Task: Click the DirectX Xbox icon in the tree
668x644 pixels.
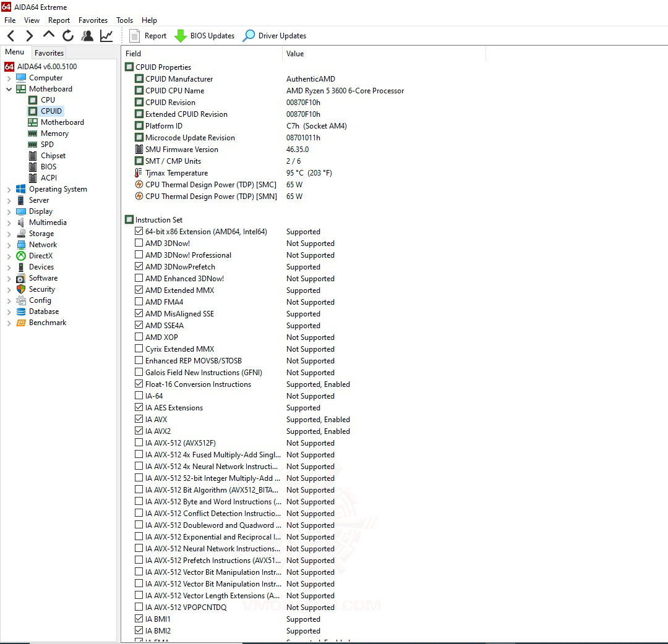Action: pos(21,256)
